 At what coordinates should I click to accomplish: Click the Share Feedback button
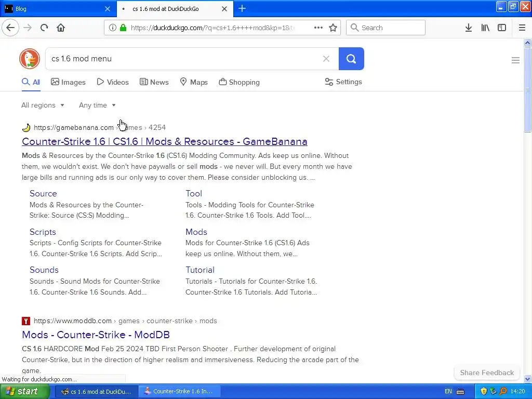click(487, 373)
